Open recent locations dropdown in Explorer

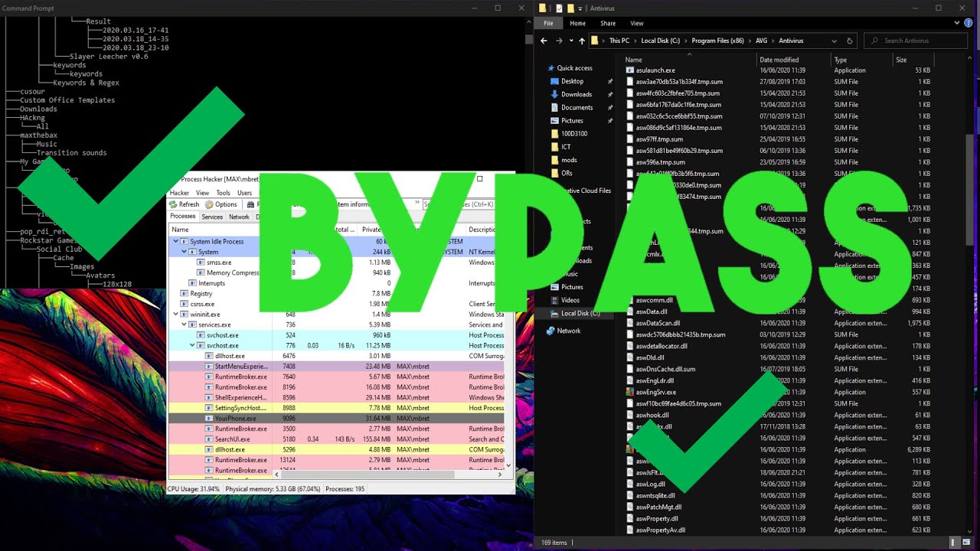(571, 41)
